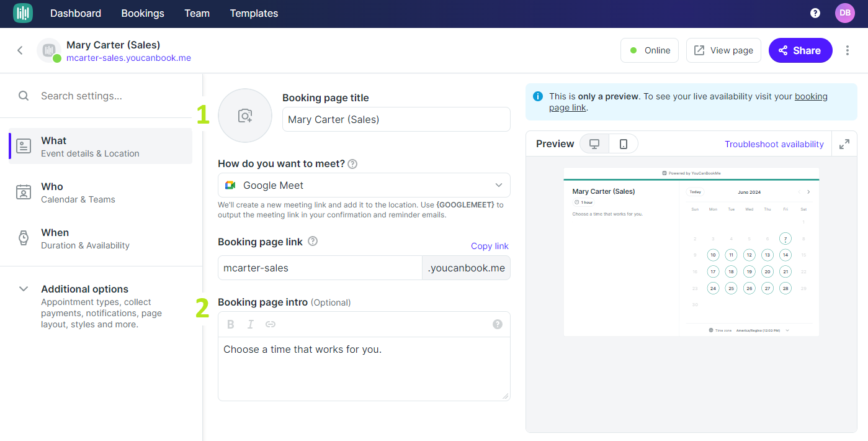Open the mcarter-sales.youcanbook.me link
This screenshot has width=868, height=441.
(128, 58)
